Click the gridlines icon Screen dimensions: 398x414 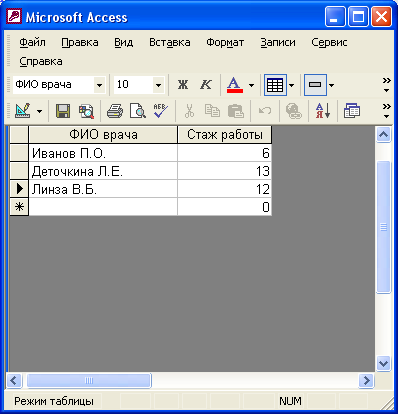(275, 85)
